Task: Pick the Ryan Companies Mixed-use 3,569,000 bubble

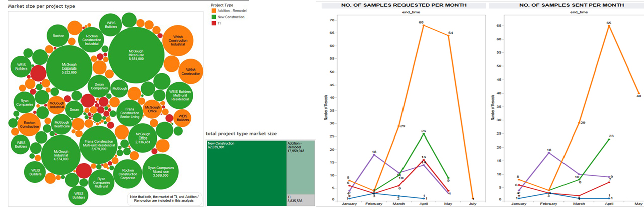Action: 160,171
